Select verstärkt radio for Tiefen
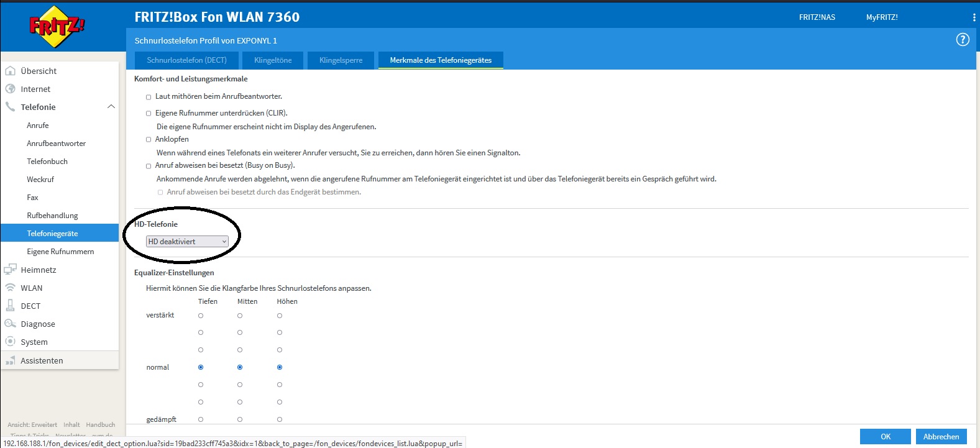The width and height of the screenshot is (980, 448). point(201,316)
